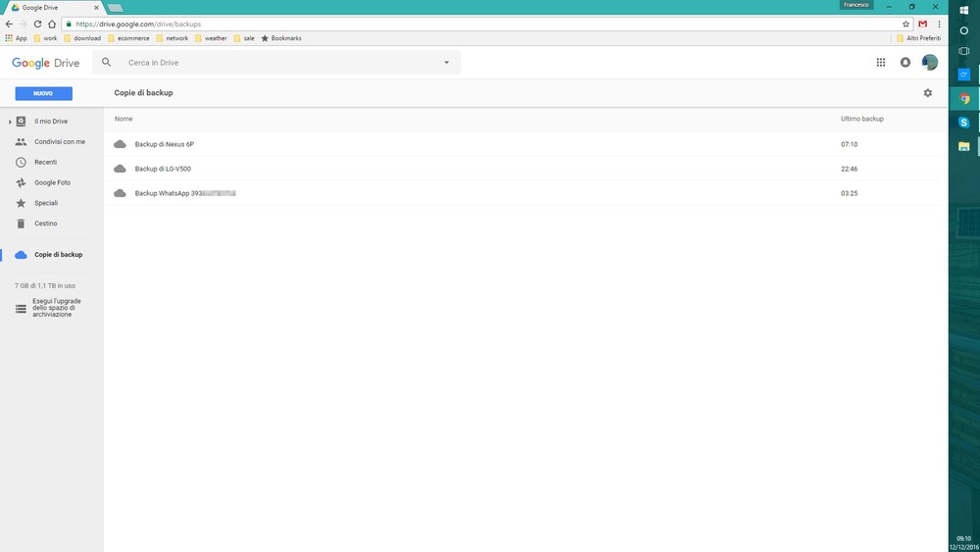Click Esegui l'upgrade dello spazio link
The height and width of the screenshot is (552, 980).
[x=57, y=308]
